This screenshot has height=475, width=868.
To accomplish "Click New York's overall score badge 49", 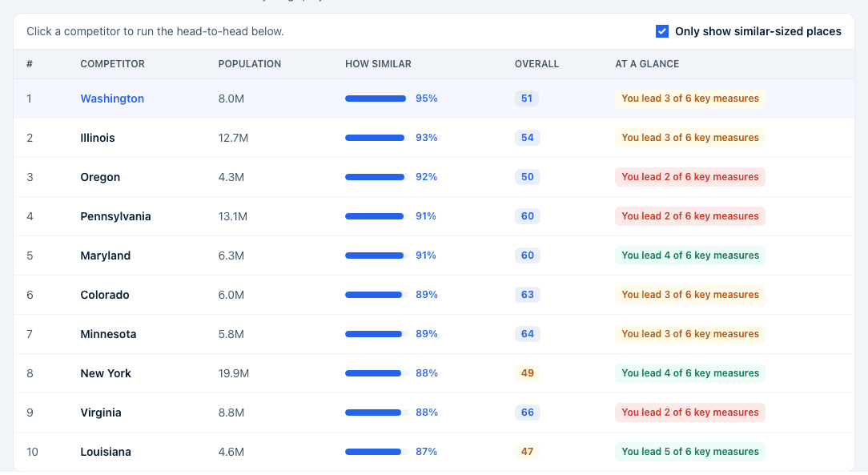I will tap(528, 374).
